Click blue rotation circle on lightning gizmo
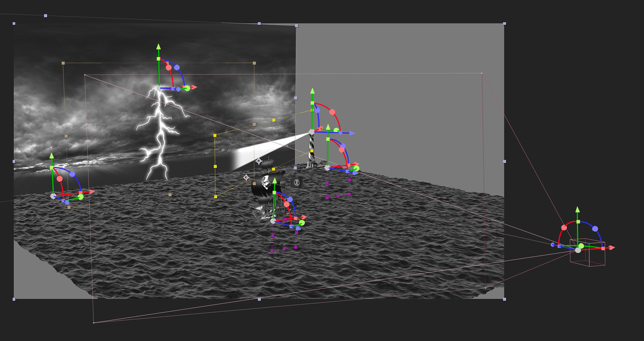Viewport: 644px width, 341px height. coord(177,68)
